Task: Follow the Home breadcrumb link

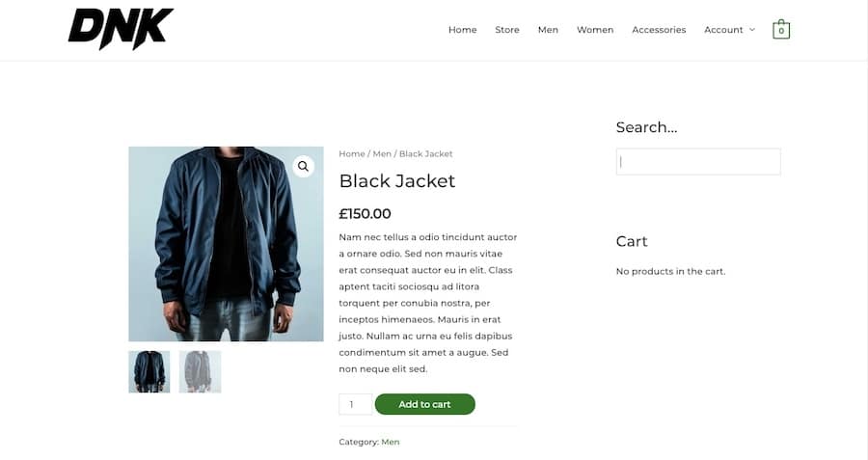Action: click(x=352, y=154)
